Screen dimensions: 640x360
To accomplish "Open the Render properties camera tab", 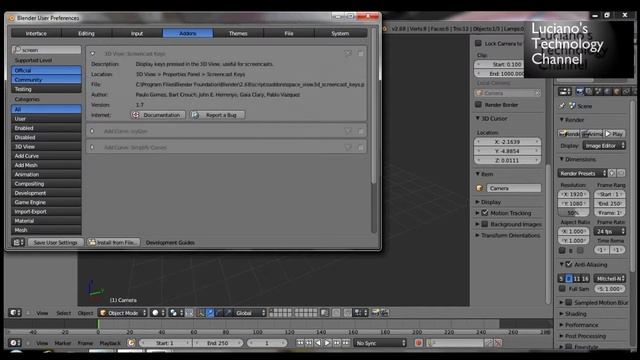I will pyautogui.click(x=580, y=91).
